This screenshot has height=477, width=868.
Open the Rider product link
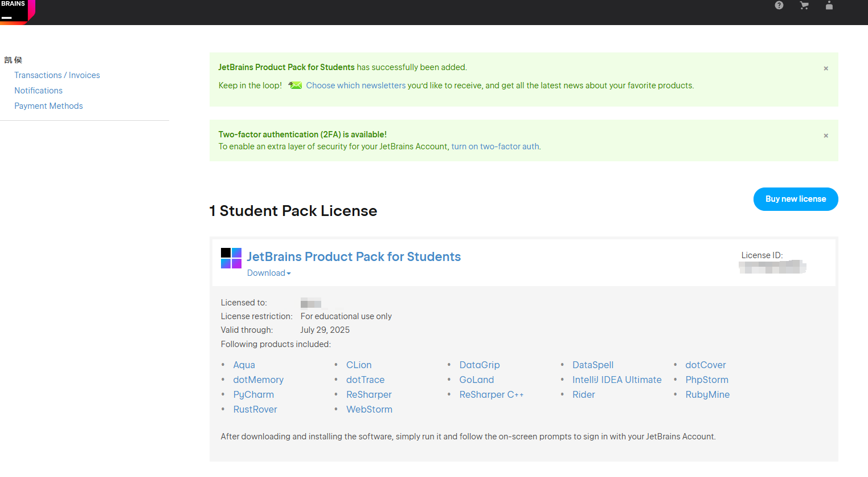point(584,394)
